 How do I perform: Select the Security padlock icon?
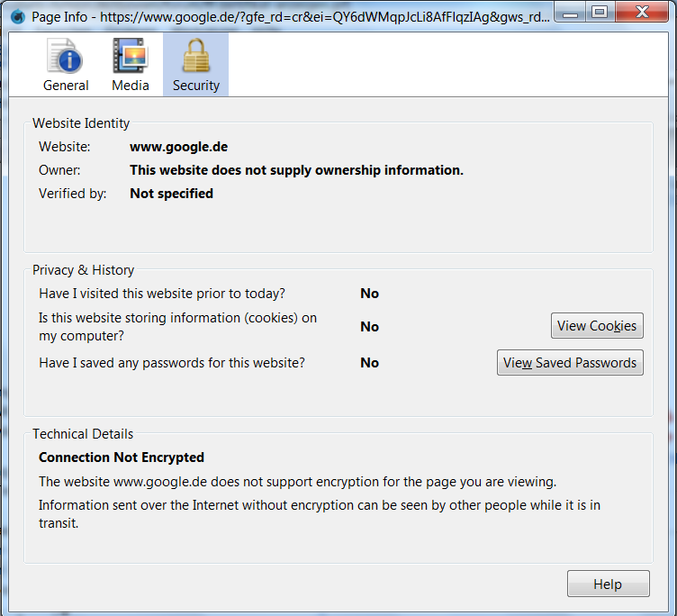[195, 57]
